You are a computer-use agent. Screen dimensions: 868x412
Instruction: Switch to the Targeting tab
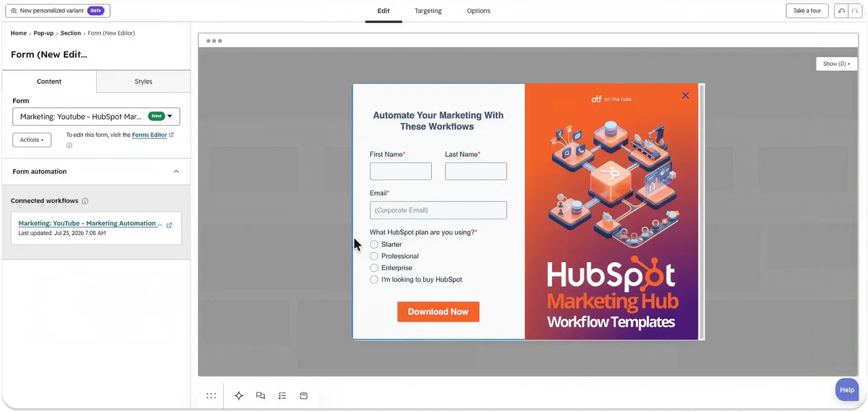coord(428,11)
